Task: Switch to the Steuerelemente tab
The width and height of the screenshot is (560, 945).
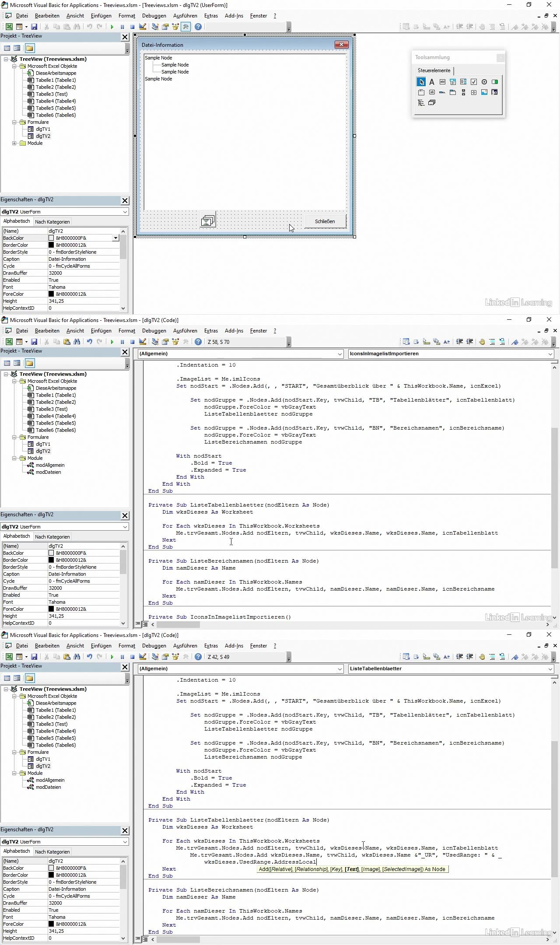Action: (x=434, y=70)
